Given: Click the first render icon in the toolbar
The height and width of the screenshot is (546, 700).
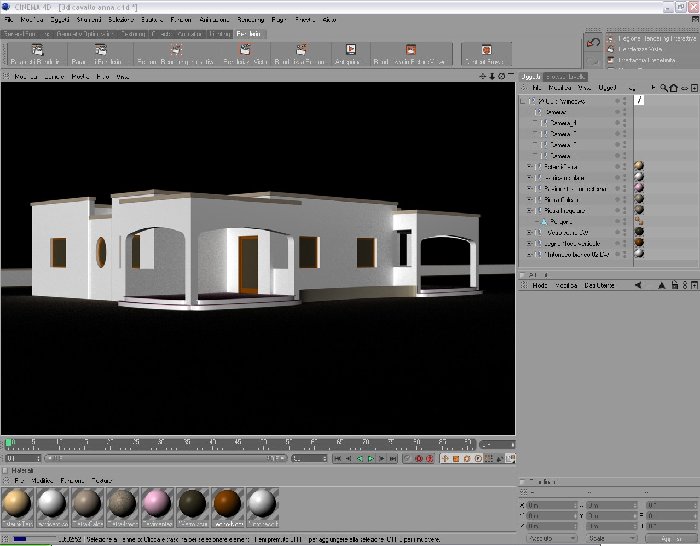Looking at the screenshot, I should [38, 49].
